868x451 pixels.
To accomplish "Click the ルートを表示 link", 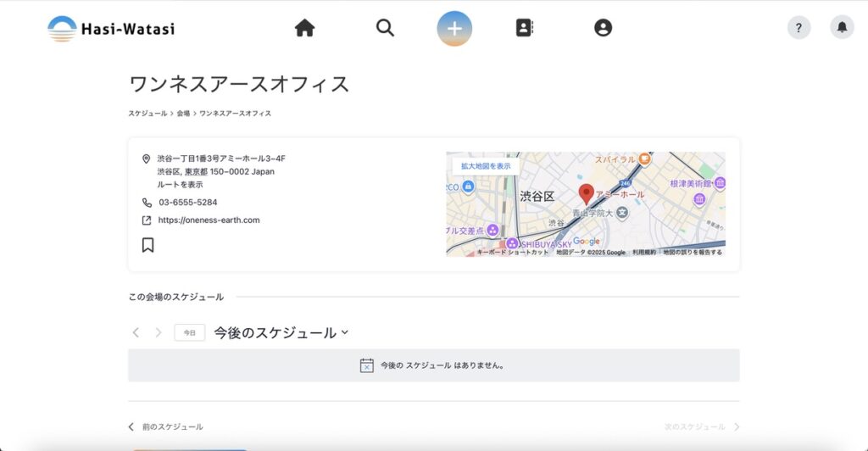I will 180,184.
